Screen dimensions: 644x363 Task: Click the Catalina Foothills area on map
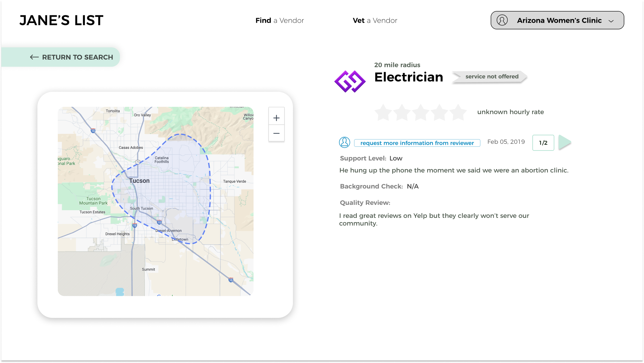pos(162,160)
